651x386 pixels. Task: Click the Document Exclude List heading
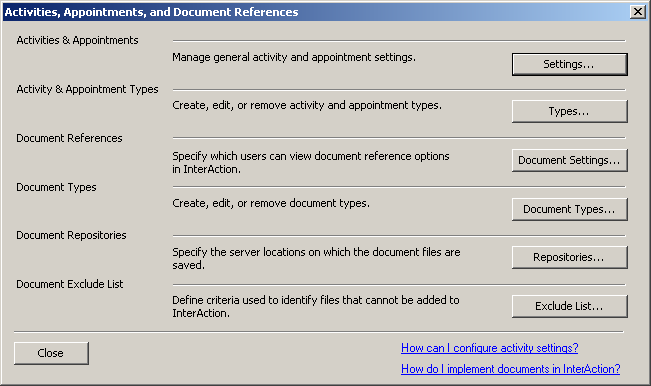pyautogui.click(x=70, y=284)
